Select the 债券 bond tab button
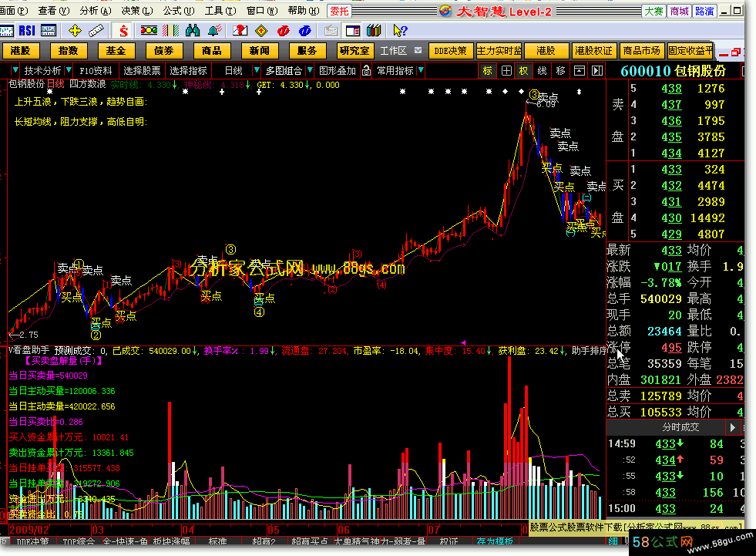Viewport: 756px width, 556px height. point(163,51)
